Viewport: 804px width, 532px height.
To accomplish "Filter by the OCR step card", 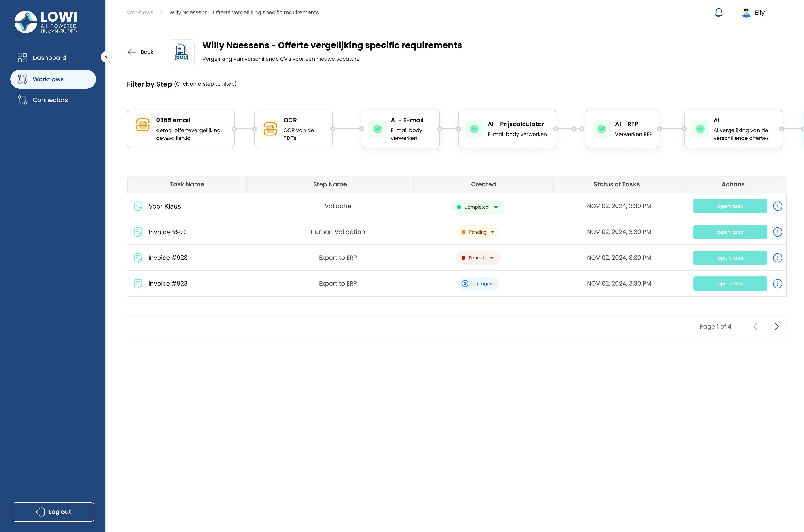I will pyautogui.click(x=293, y=129).
